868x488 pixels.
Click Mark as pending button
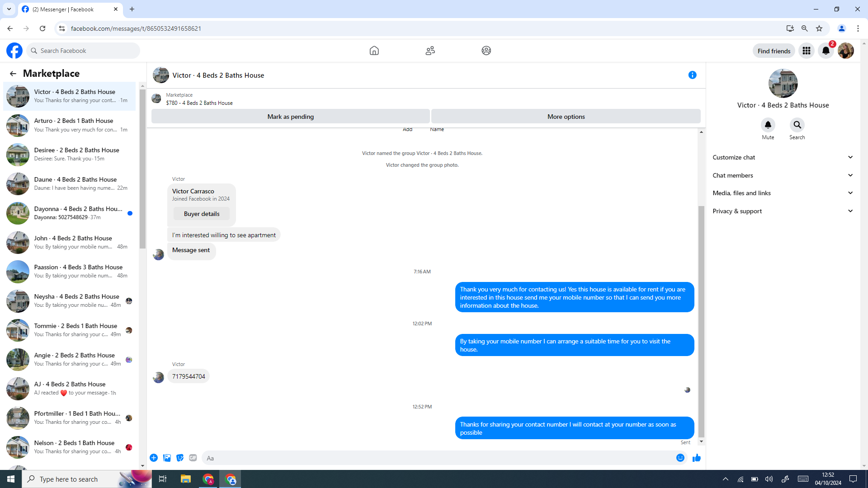click(x=290, y=117)
